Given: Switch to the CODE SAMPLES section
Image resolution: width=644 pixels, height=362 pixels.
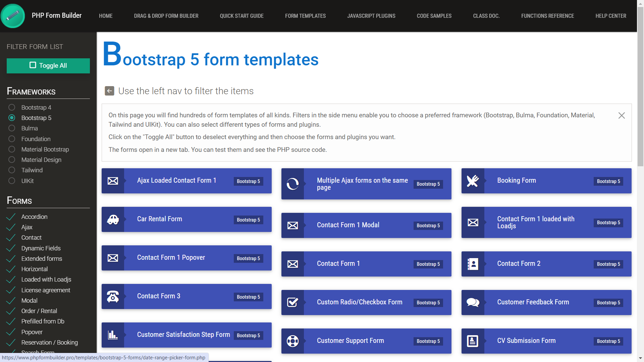Looking at the screenshot, I should click(434, 16).
